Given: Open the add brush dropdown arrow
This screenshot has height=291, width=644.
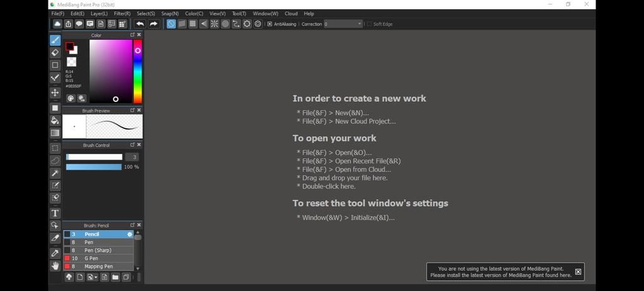Looking at the screenshot, I should click(x=96, y=277).
